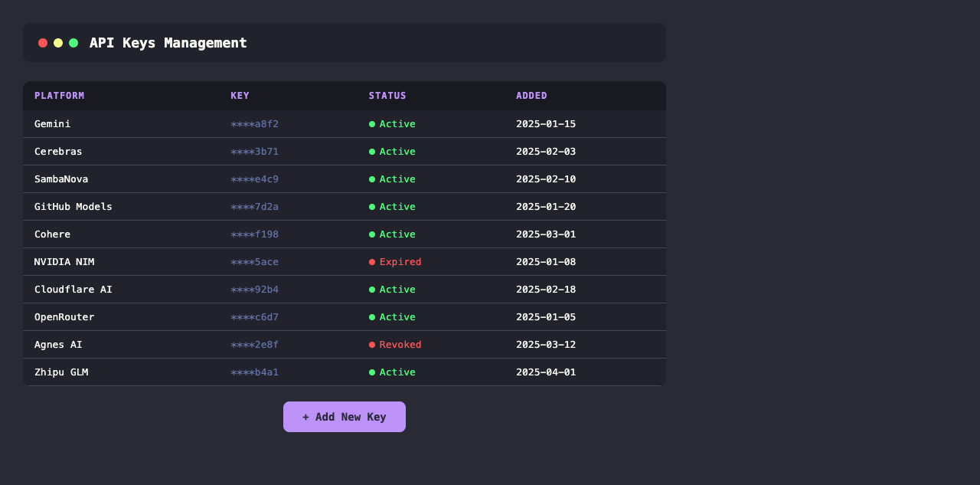Select masked key ending 5ace
The height and width of the screenshot is (485, 980).
pyautogui.click(x=255, y=262)
